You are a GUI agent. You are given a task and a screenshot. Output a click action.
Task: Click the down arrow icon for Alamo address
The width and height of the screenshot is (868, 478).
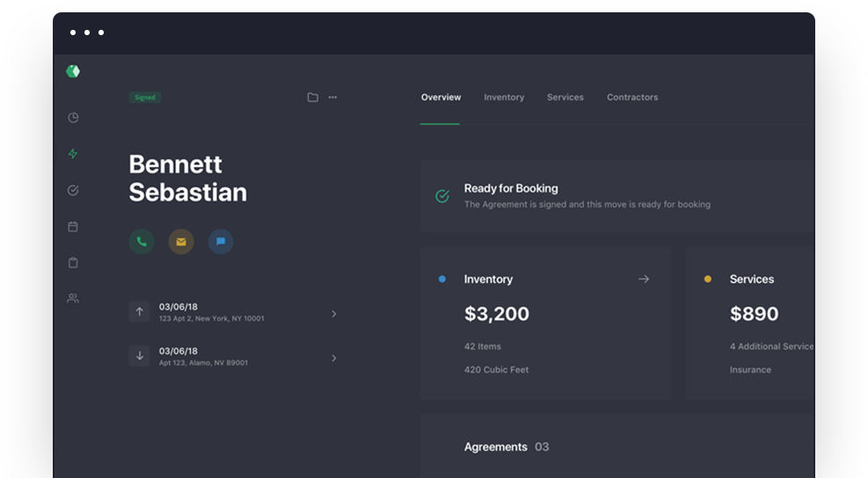point(140,356)
